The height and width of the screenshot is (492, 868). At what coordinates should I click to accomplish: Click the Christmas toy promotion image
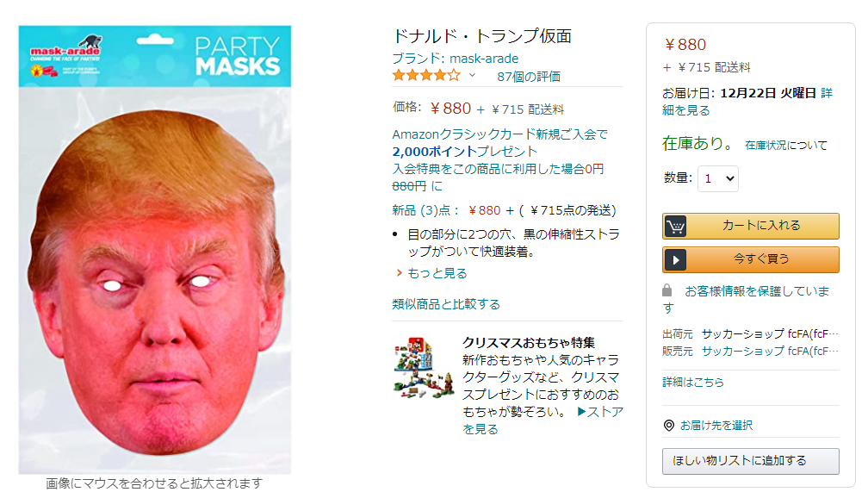(423, 368)
